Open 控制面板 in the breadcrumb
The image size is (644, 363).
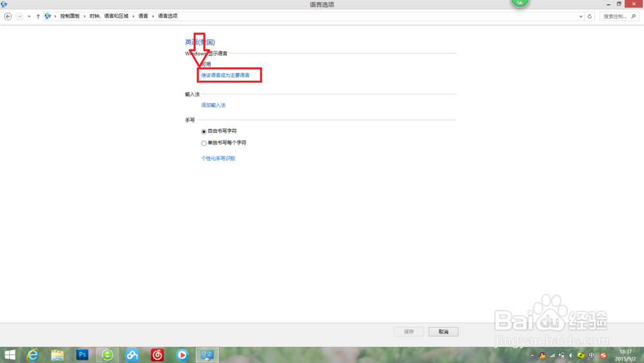[x=70, y=16]
